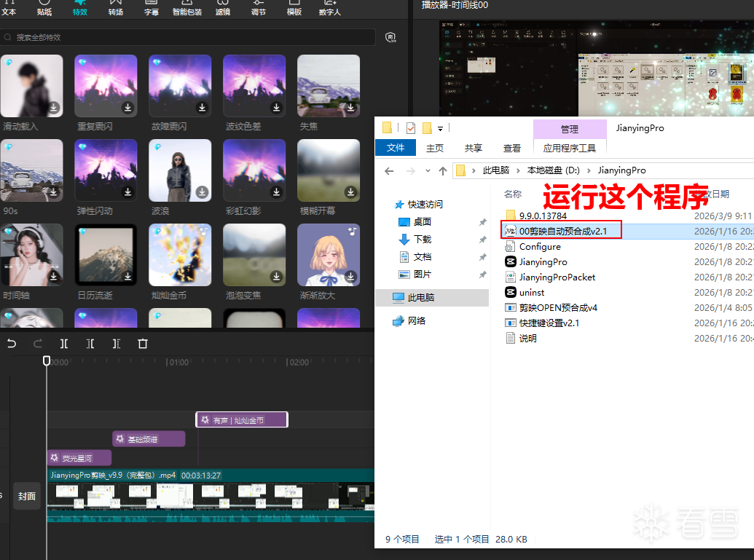Screen dimensions: 754x560
Task: Download the 失焦 effect
Action: (350, 107)
